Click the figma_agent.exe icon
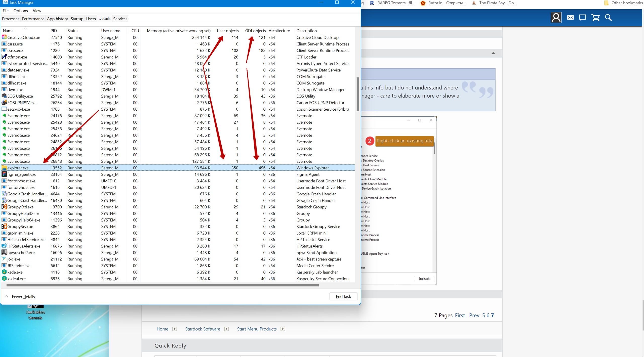 (x=4, y=174)
